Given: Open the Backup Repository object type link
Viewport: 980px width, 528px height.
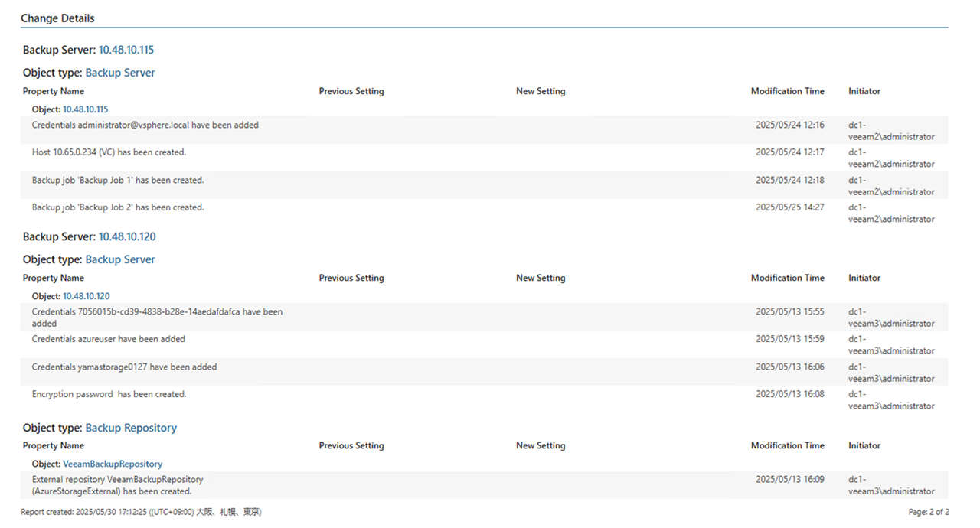Looking at the screenshot, I should tap(131, 428).
